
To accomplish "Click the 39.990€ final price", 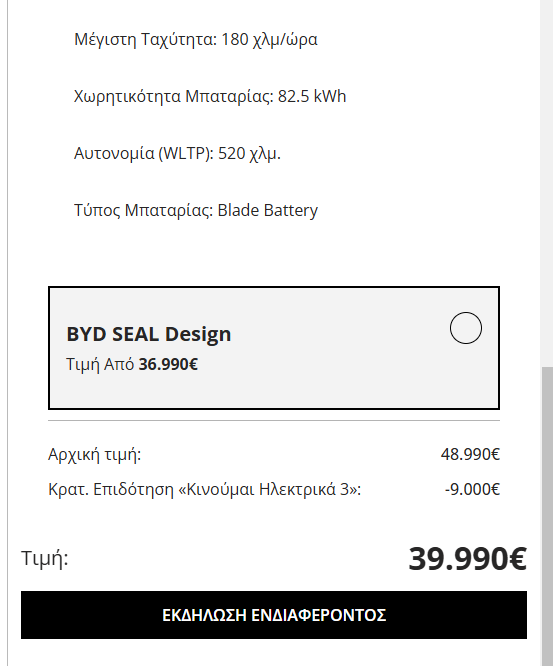I will coord(468,559).
